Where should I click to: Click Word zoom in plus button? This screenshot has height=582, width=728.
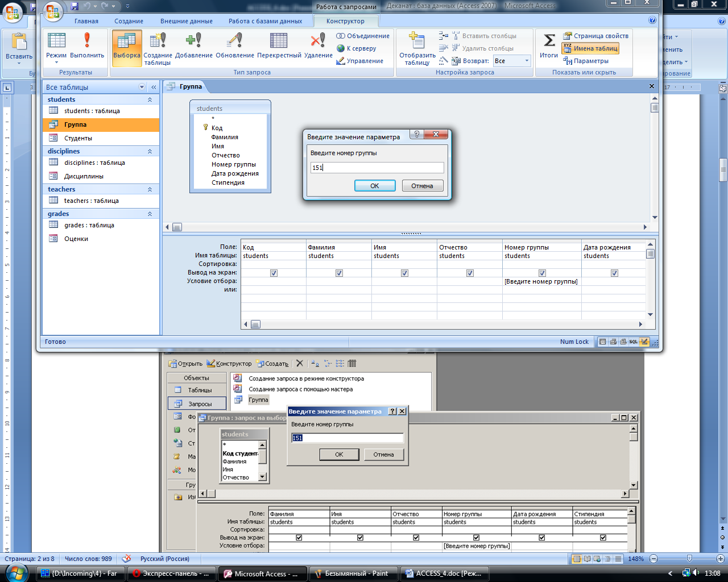click(720, 559)
